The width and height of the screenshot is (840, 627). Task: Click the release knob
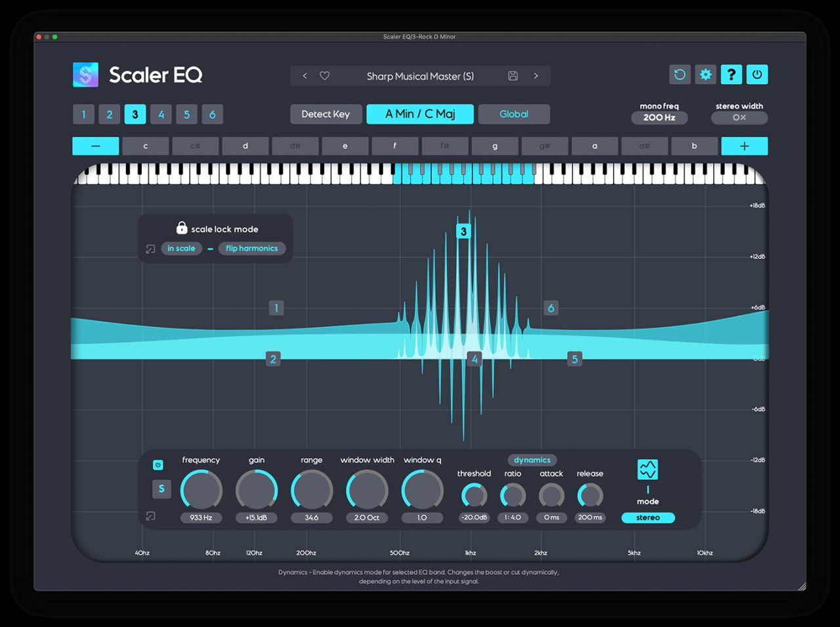[590, 496]
